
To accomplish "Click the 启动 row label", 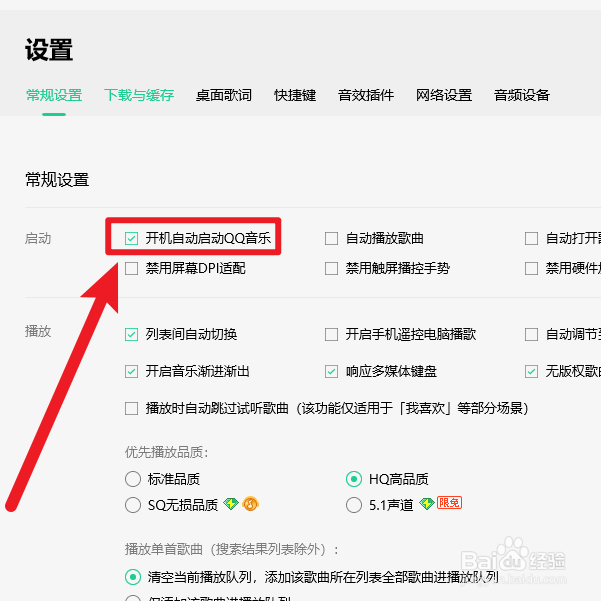I will tap(38, 238).
